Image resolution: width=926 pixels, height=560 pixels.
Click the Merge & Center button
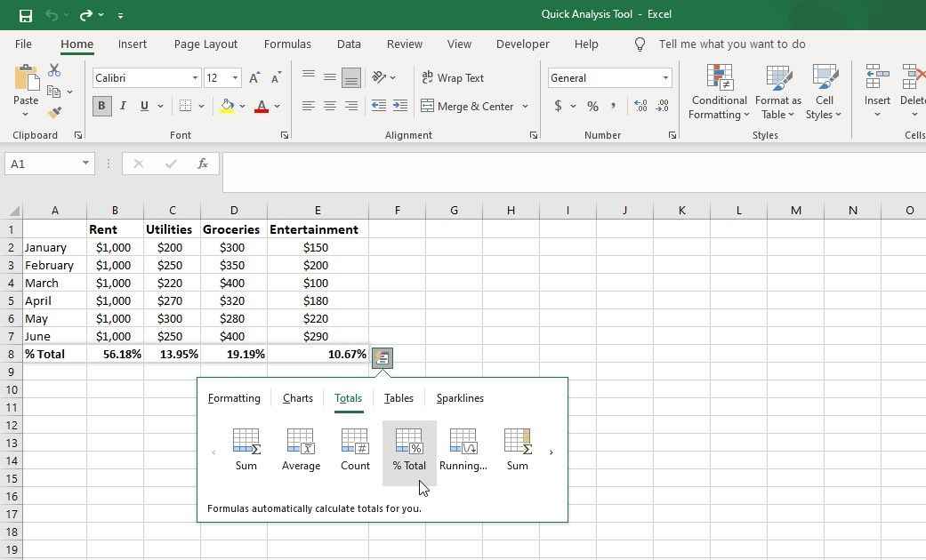point(468,106)
